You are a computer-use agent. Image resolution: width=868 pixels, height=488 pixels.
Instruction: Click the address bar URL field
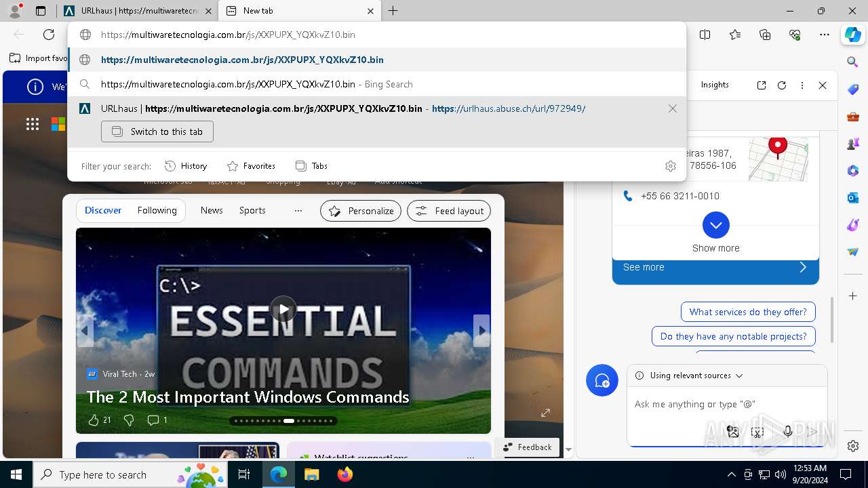tap(377, 35)
